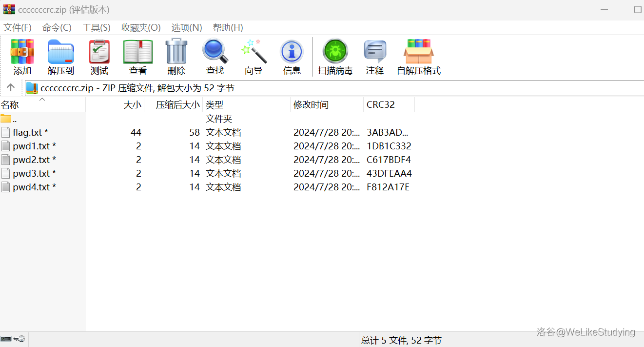Select the flag.txt file entry
644x347 pixels.
[x=27, y=133]
